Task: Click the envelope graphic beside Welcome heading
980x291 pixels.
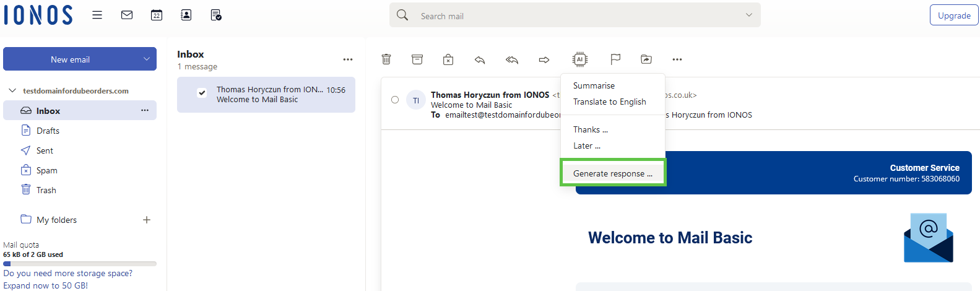Action: pyautogui.click(x=928, y=238)
